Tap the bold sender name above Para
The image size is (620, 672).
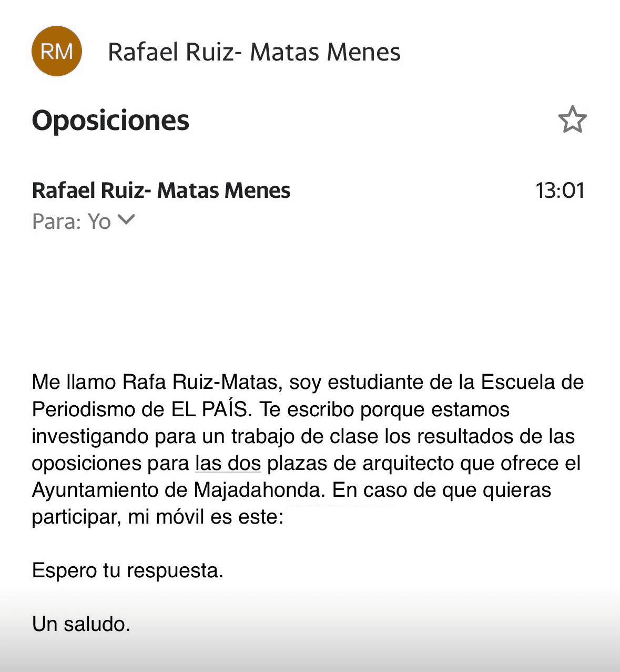click(x=161, y=190)
